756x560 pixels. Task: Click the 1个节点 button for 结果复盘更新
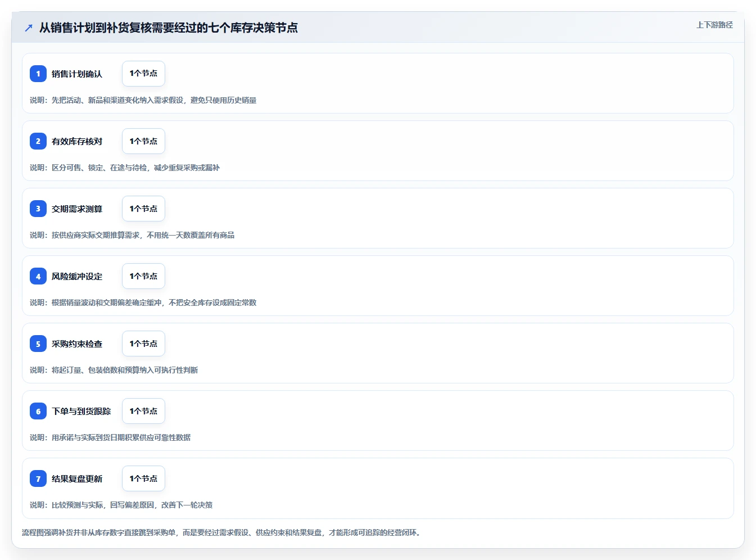coord(143,478)
